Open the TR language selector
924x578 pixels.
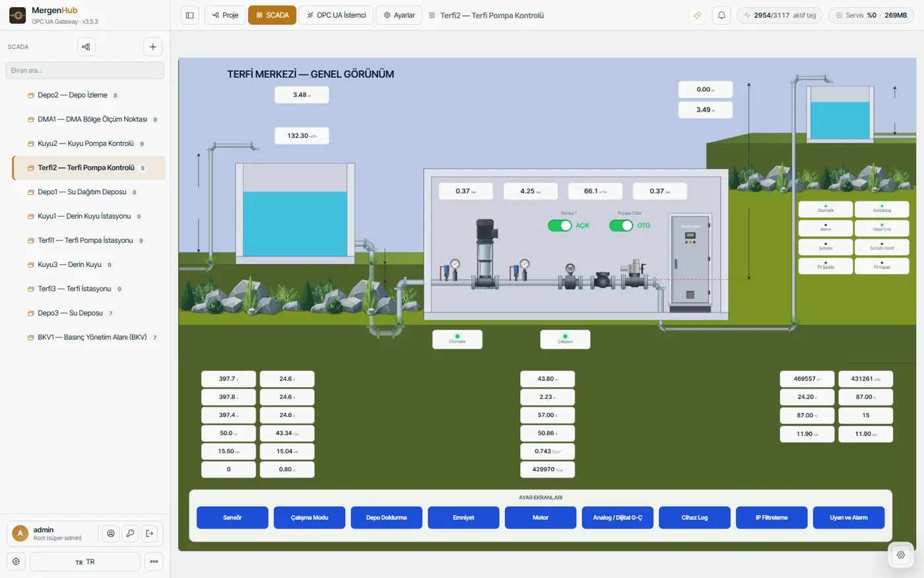click(85, 561)
